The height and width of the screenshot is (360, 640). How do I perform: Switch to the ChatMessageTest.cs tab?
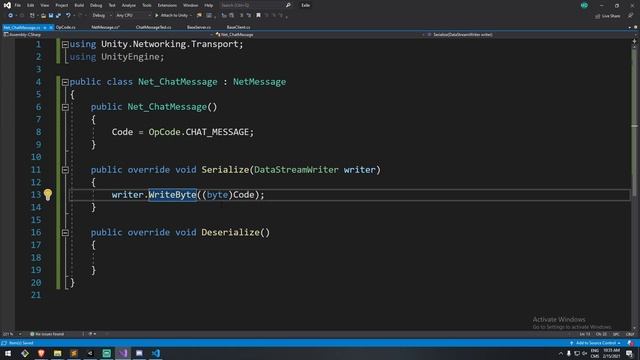(x=153, y=27)
